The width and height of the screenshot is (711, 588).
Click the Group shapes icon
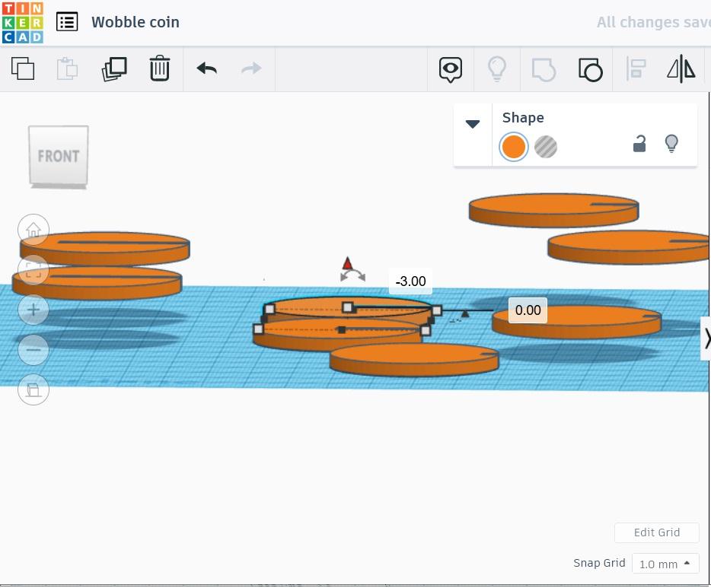(544, 70)
